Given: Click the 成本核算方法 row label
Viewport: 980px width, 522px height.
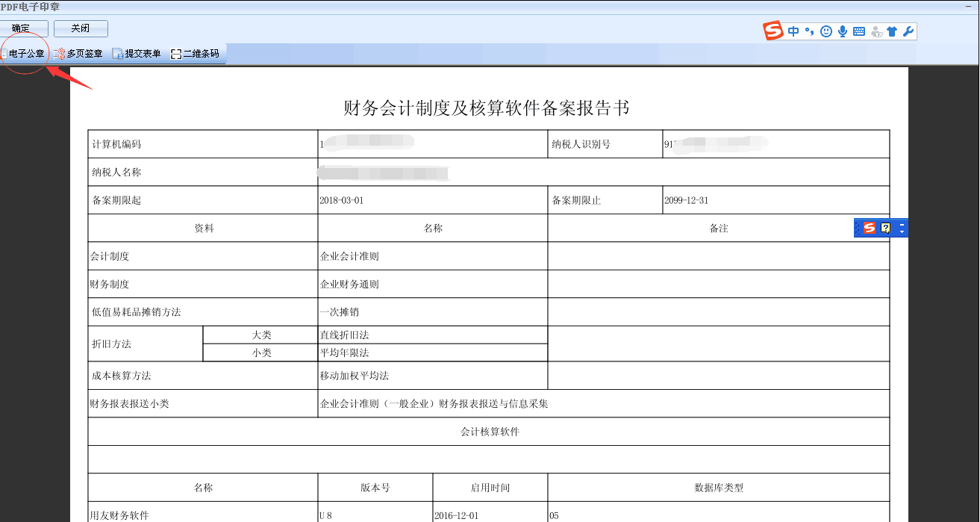Looking at the screenshot, I should (203, 376).
